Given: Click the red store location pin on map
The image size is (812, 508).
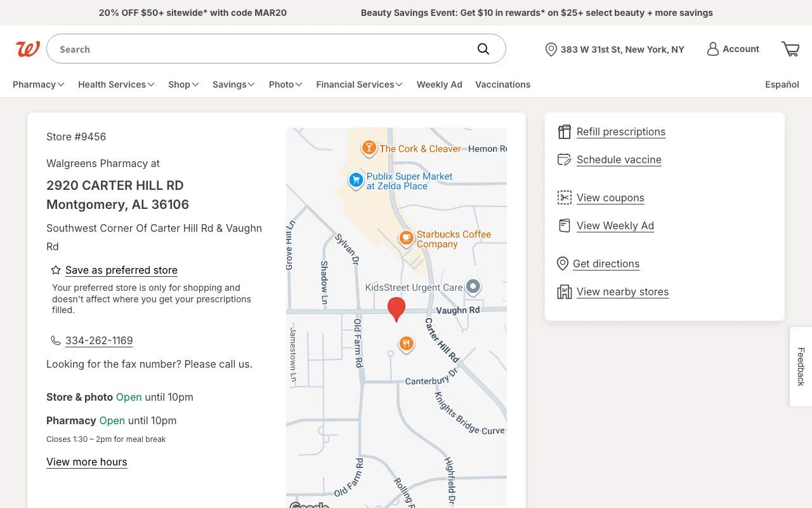Looking at the screenshot, I should [x=396, y=309].
